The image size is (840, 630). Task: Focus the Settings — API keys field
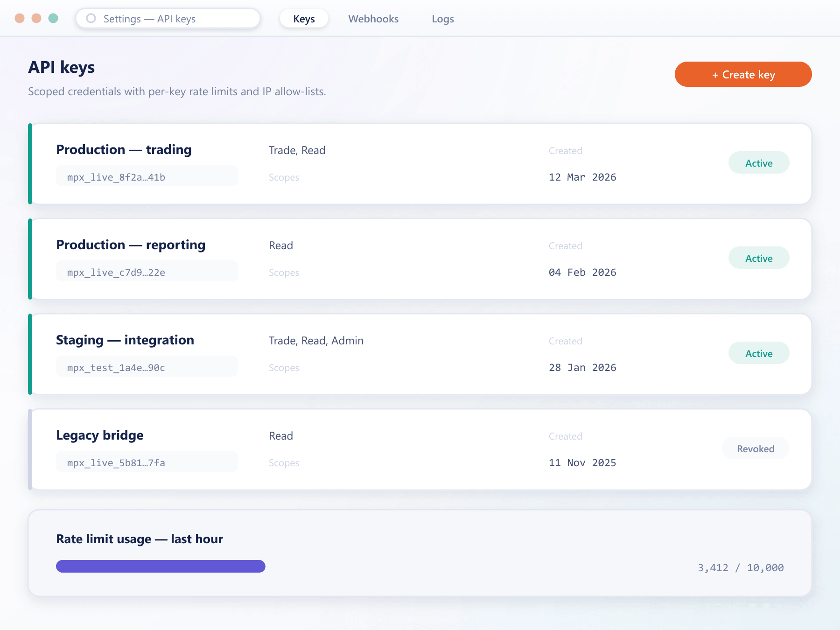(168, 19)
